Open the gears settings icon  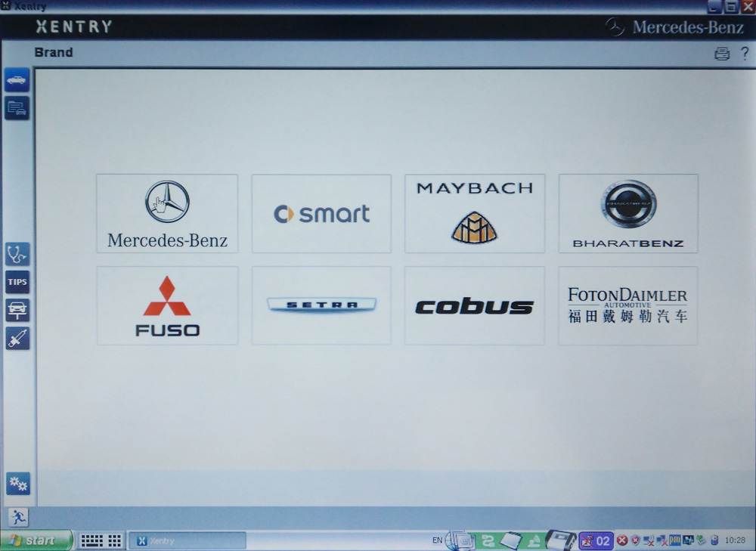tap(18, 484)
